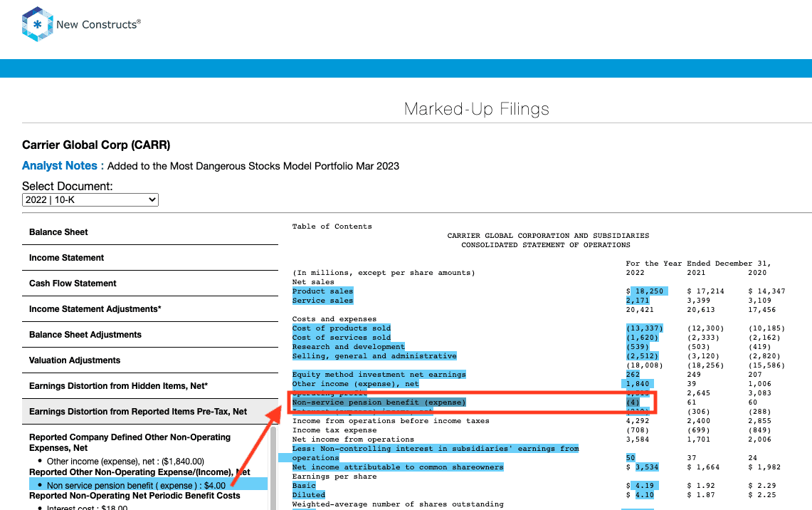This screenshot has height=510, width=812.
Task: Select the highlighted Cost of services sold line
Action: [x=342, y=338]
